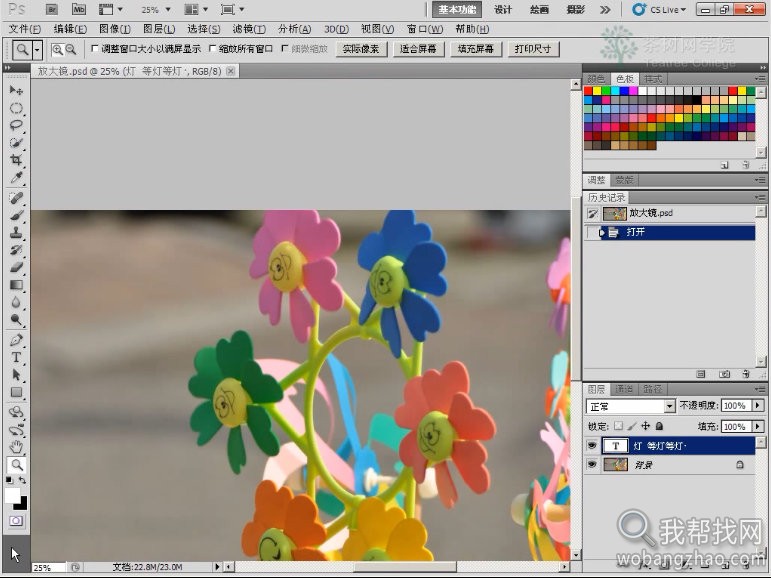Viewport: 771px width, 578px height.
Task: Toggle lock all padlock icon
Action: 659,426
